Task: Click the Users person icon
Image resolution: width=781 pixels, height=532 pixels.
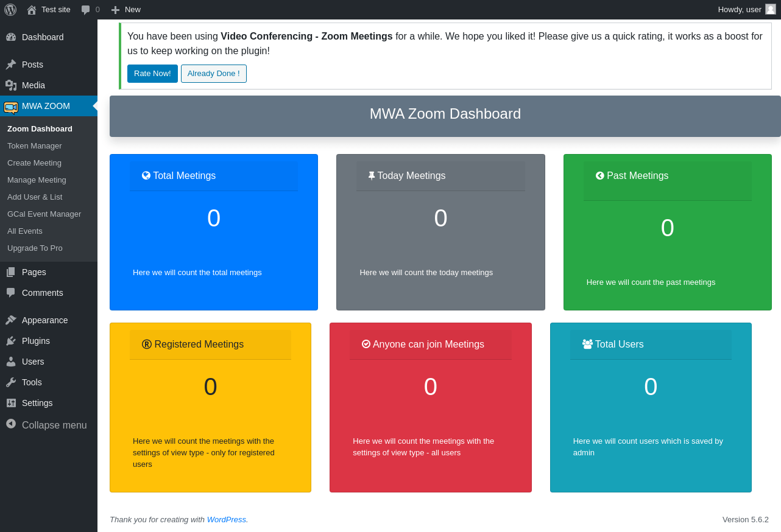Action: [x=11, y=362]
